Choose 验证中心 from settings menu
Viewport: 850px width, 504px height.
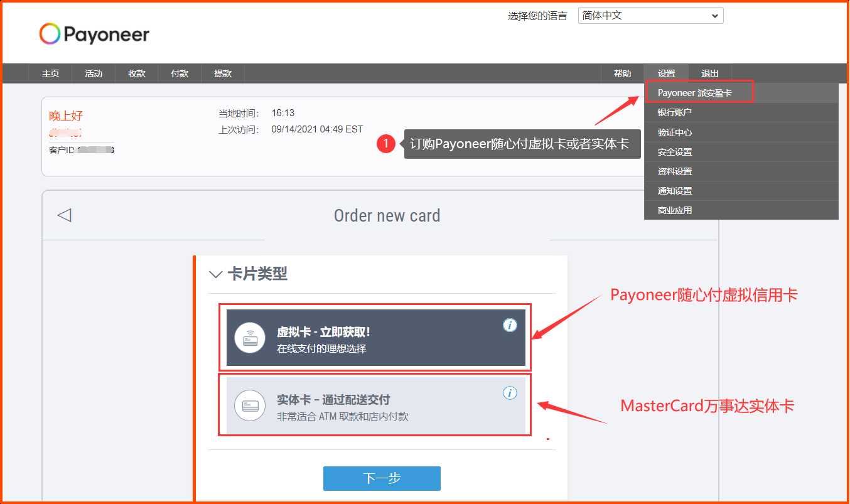[x=741, y=132]
